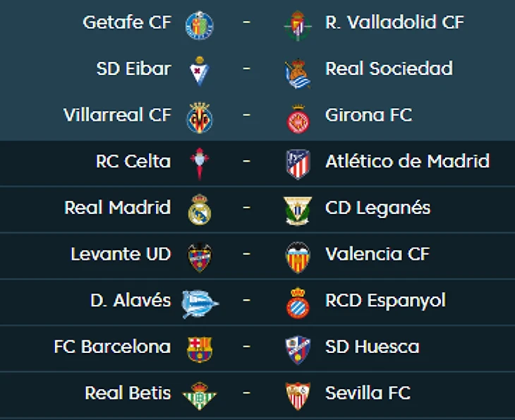515x420 pixels.
Task: Open the RCD Espanyol team name
Action: 385,301
